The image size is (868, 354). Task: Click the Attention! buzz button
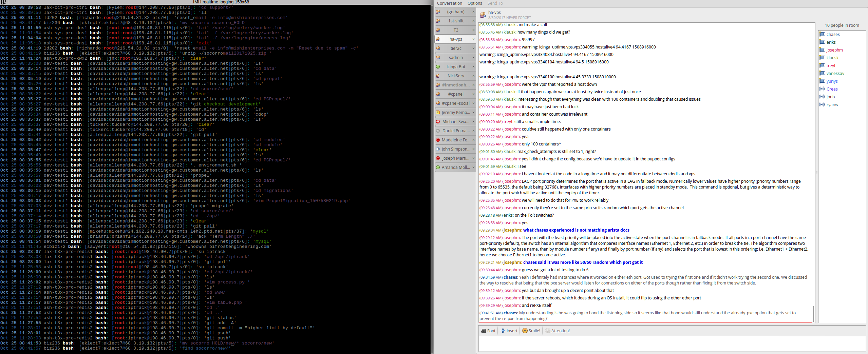point(557,331)
